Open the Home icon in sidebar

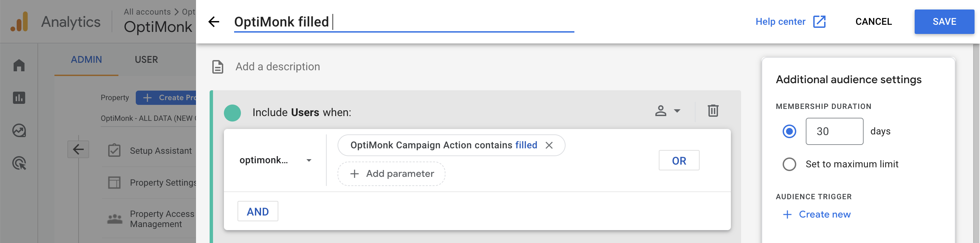click(19, 65)
